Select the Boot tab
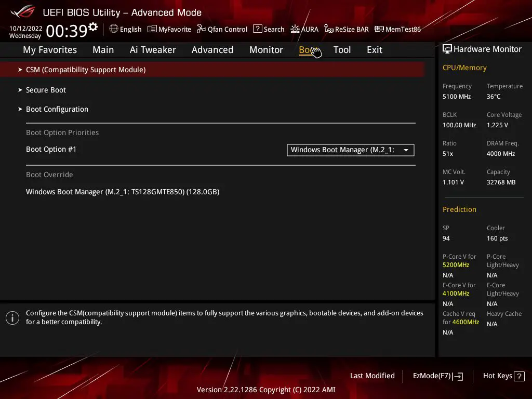 [x=308, y=50]
